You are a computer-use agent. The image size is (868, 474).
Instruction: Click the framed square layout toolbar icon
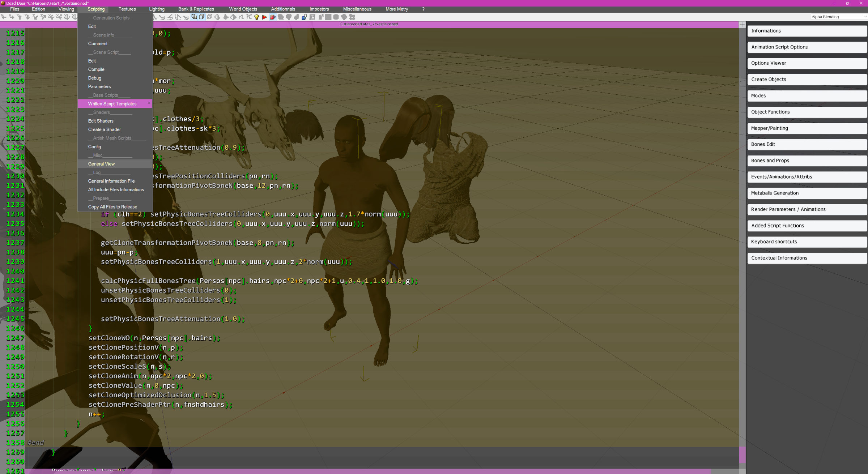(x=312, y=17)
